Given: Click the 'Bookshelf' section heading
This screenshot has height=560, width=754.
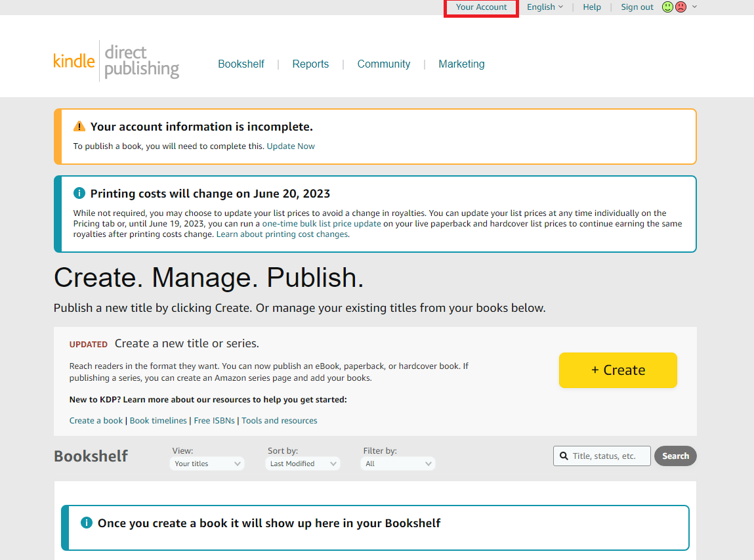Looking at the screenshot, I should 91,456.
